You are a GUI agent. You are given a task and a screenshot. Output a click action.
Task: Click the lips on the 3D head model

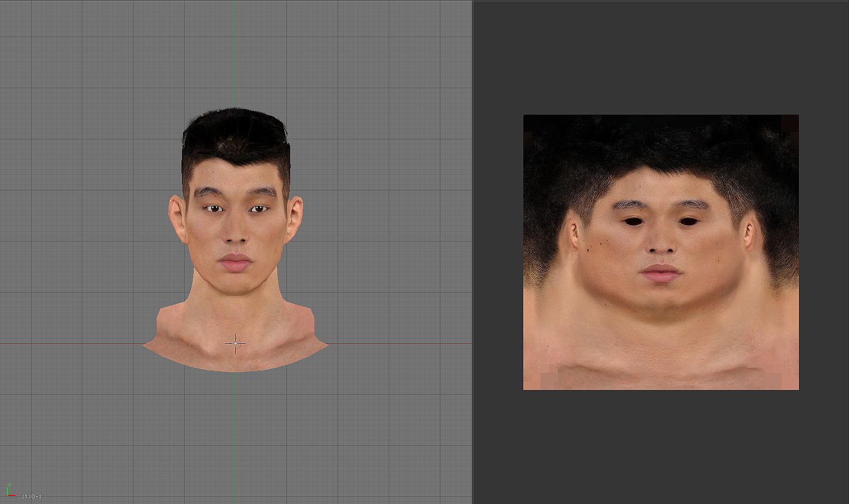click(235, 262)
